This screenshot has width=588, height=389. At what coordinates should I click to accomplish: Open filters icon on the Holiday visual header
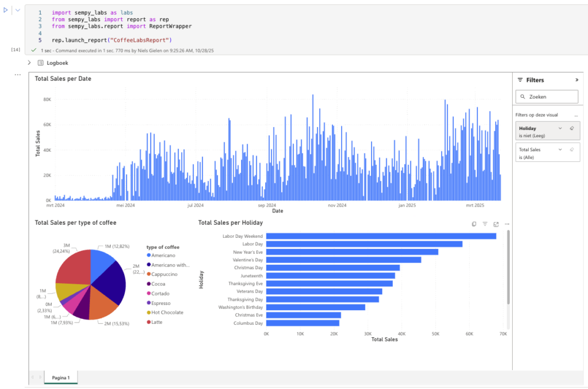coord(485,224)
